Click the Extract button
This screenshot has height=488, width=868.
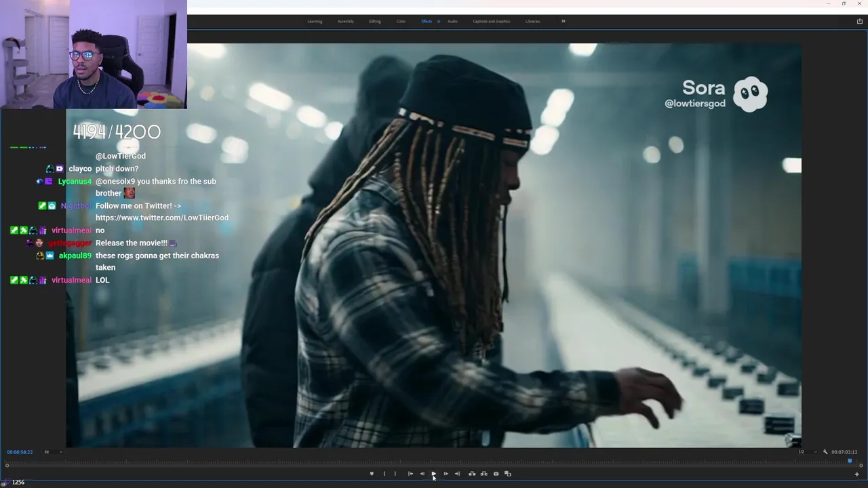(x=484, y=474)
